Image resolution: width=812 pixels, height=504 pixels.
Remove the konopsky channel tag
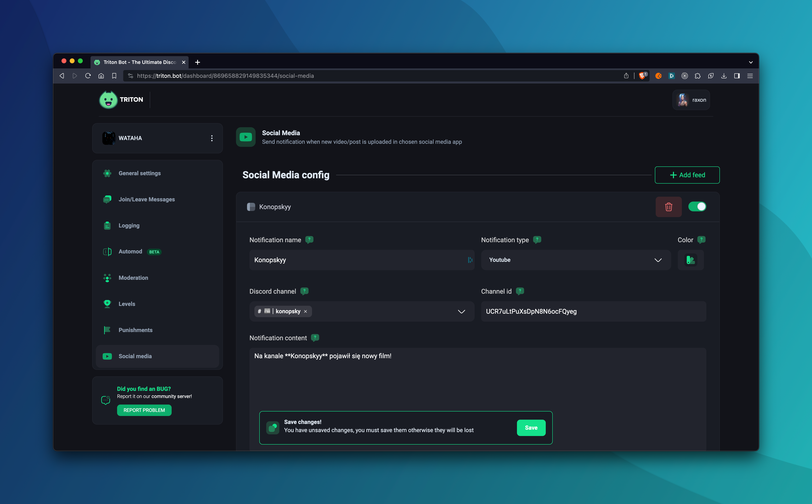pyautogui.click(x=305, y=311)
